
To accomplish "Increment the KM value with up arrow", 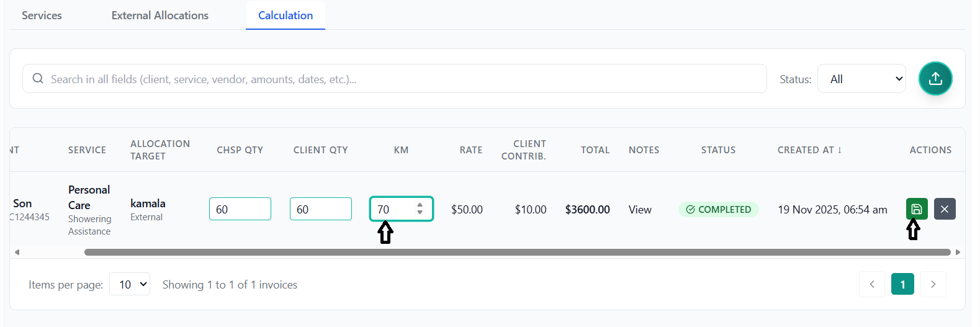I will click(x=420, y=205).
